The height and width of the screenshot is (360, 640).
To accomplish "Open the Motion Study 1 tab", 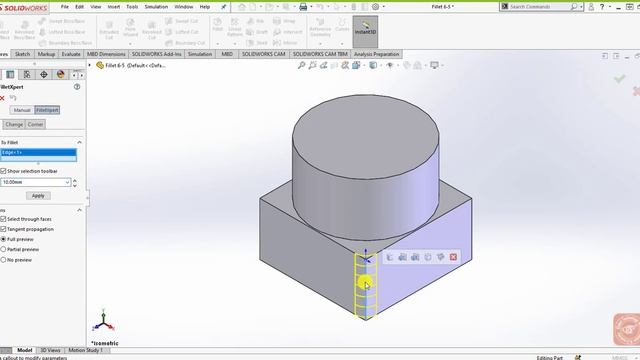I will (x=85, y=350).
